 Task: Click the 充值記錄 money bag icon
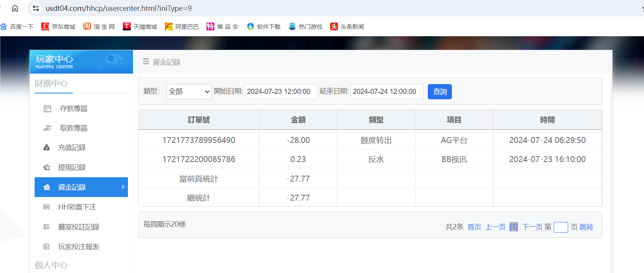point(47,148)
